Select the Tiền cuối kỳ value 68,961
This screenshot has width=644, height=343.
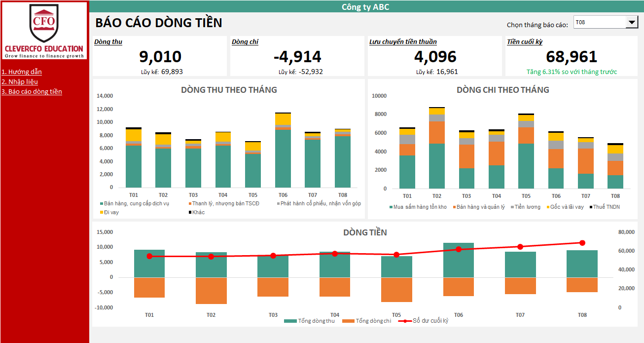coord(572,57)
